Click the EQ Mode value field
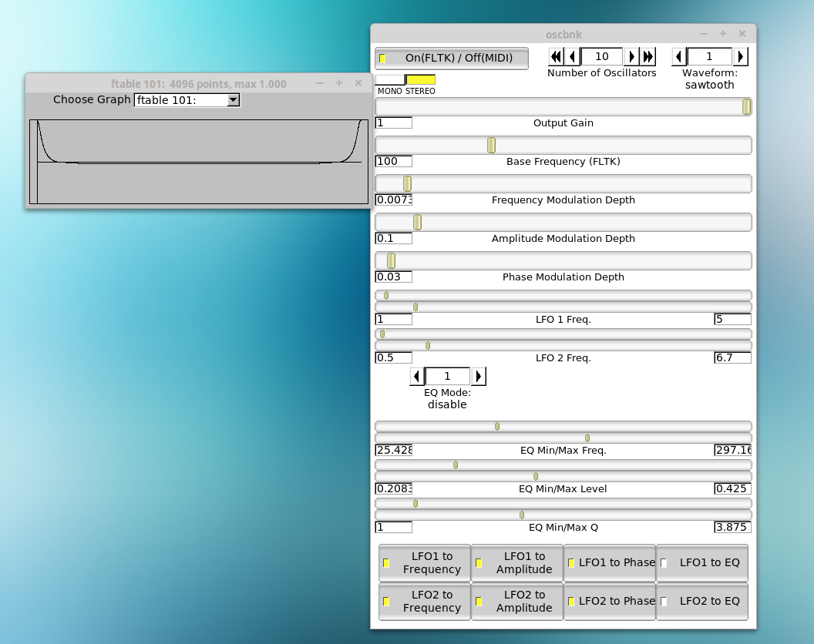The image size is (814, 644). (448, 376)
